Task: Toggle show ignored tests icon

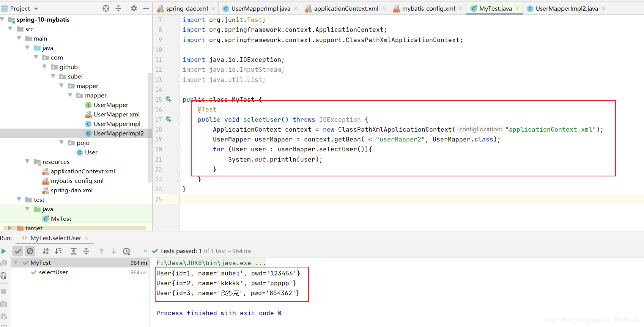Action: click(30, 251)
